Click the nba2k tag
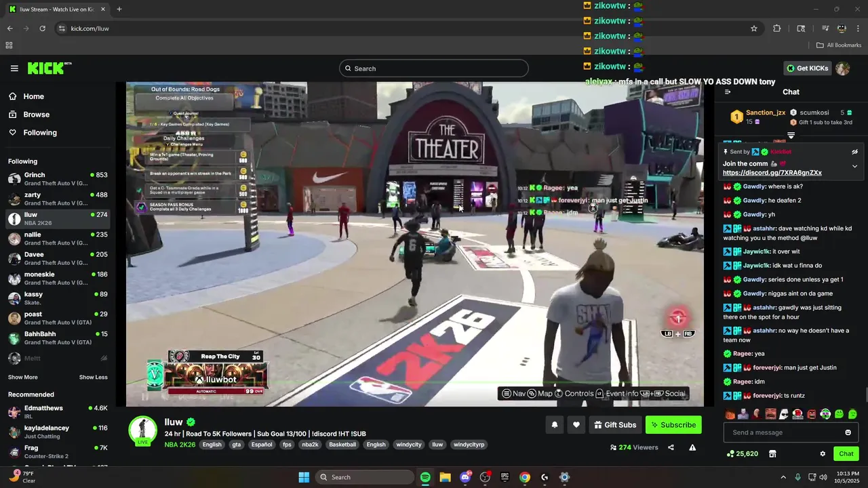This screenshot has height=488, width=868. [x=310, y=445]
